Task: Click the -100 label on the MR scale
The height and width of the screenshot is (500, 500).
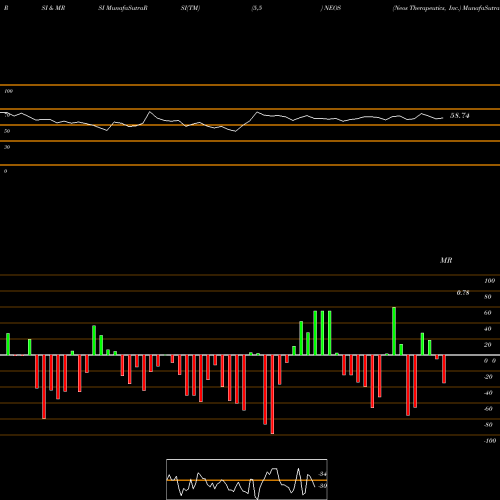Action: (490, 441)
